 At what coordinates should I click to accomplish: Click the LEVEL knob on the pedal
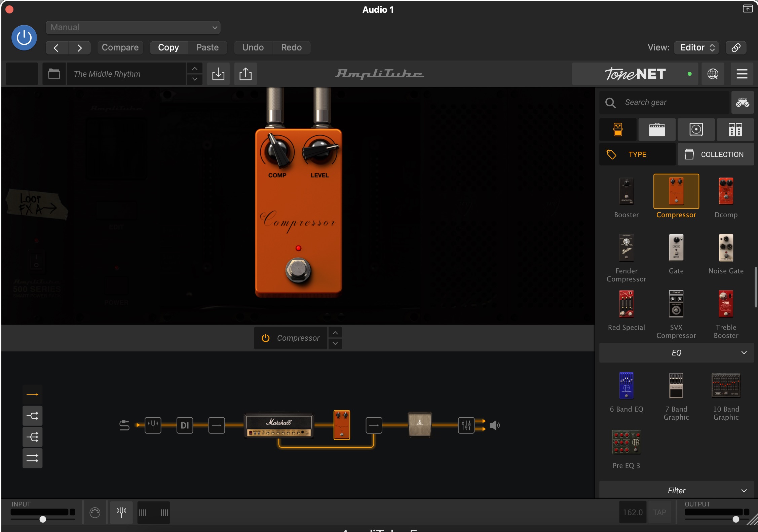pyautogui.click(x=320, y=151)
